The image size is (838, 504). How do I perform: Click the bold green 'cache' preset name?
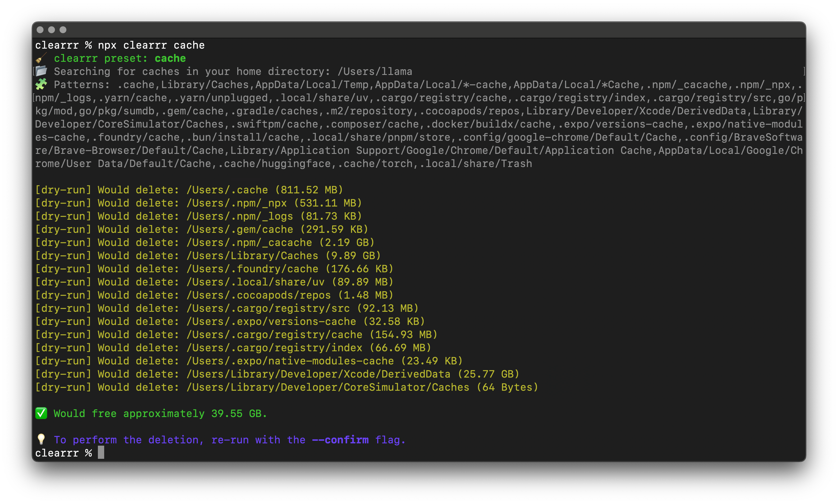[x=170, y=58]
